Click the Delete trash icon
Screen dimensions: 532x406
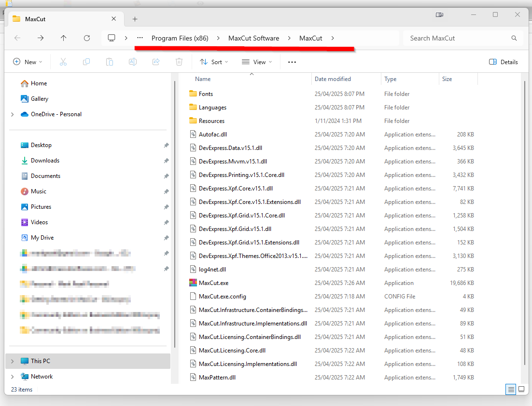point(179,62)
